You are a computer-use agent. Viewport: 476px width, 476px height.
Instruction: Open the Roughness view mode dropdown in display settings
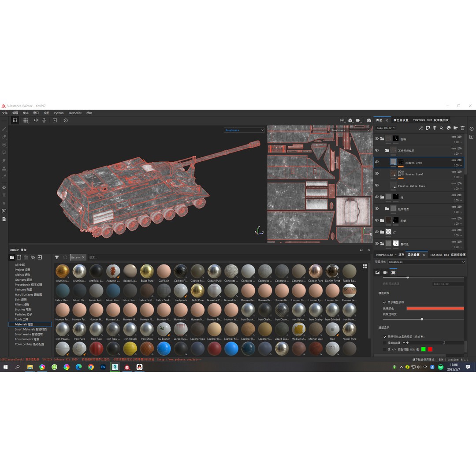(x=426, y=262)
